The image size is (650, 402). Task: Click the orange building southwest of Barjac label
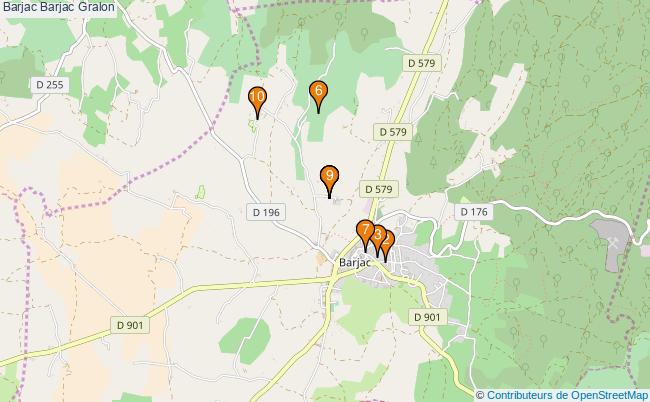(x=321, y=259)
